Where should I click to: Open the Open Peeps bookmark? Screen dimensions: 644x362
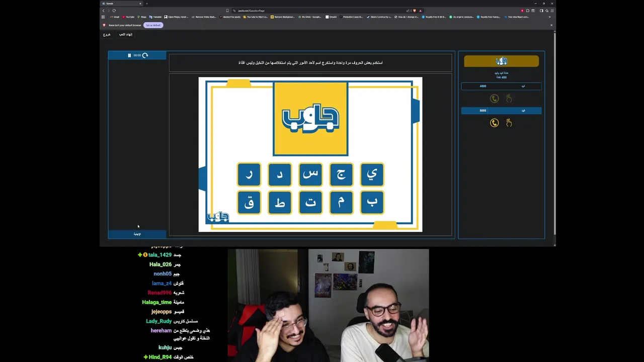176,17
